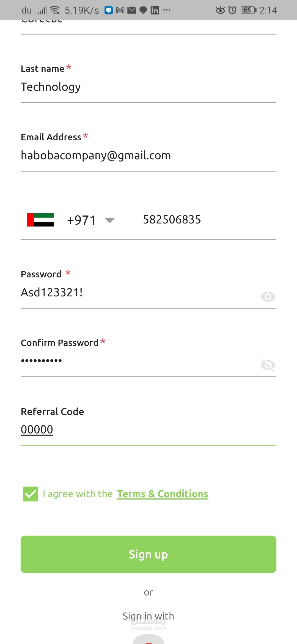This screenshot has width=297, height=644.
Task: Uncheck the agree to terms checkbox
Action: 31,494
